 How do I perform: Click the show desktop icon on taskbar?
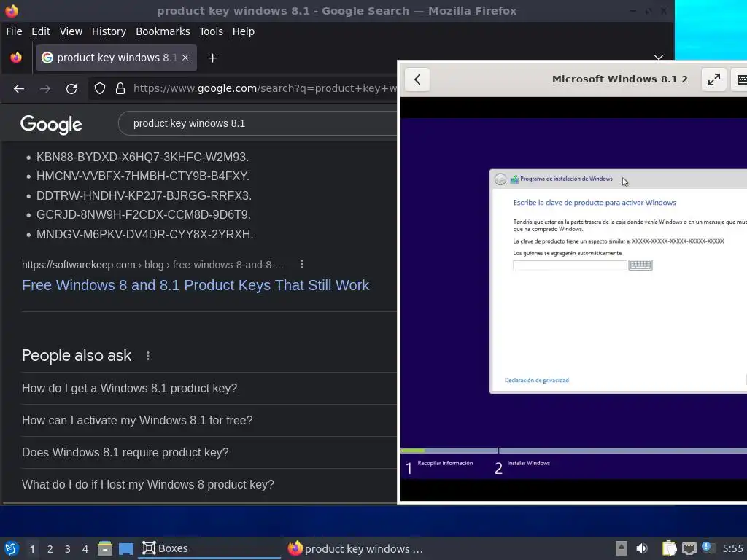tap(125, 548)
